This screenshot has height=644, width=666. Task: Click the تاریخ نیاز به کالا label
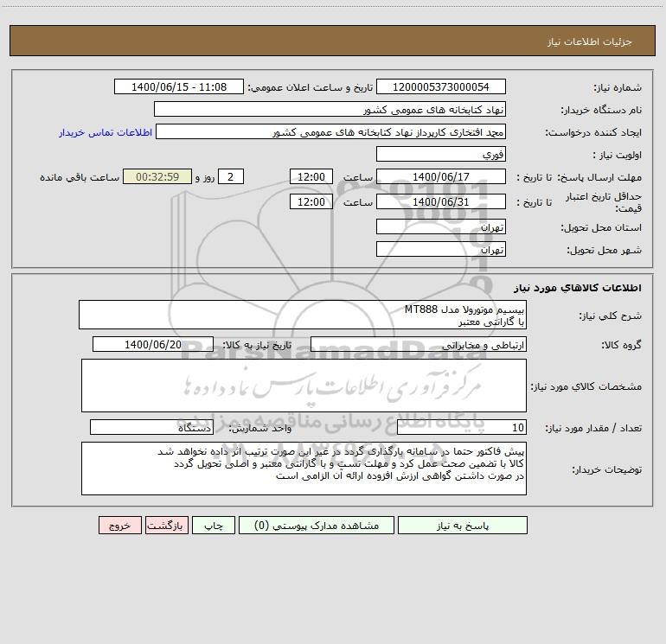click(257, 345)
